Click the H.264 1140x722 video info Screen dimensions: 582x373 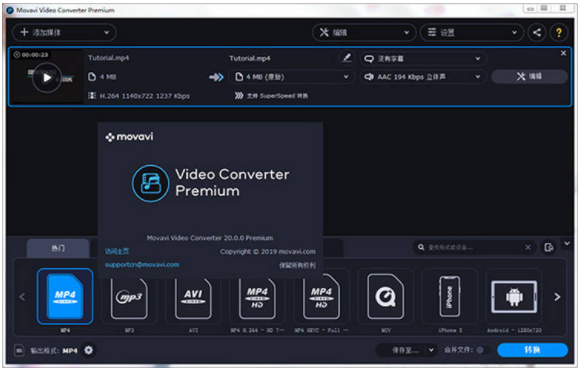coord(139,96)
